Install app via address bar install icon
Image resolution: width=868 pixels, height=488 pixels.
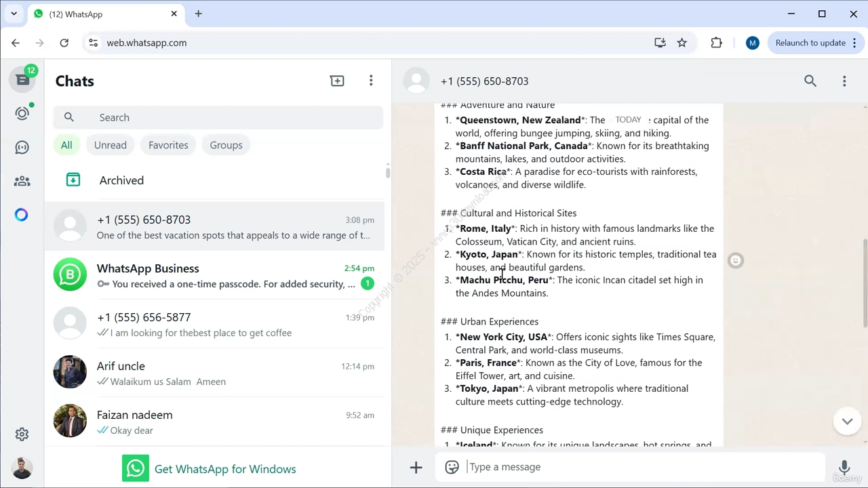(x=660, y=43)
